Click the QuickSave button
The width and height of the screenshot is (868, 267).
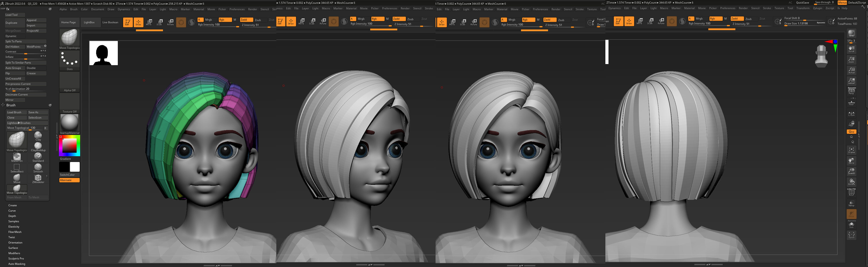coord(802,3)
